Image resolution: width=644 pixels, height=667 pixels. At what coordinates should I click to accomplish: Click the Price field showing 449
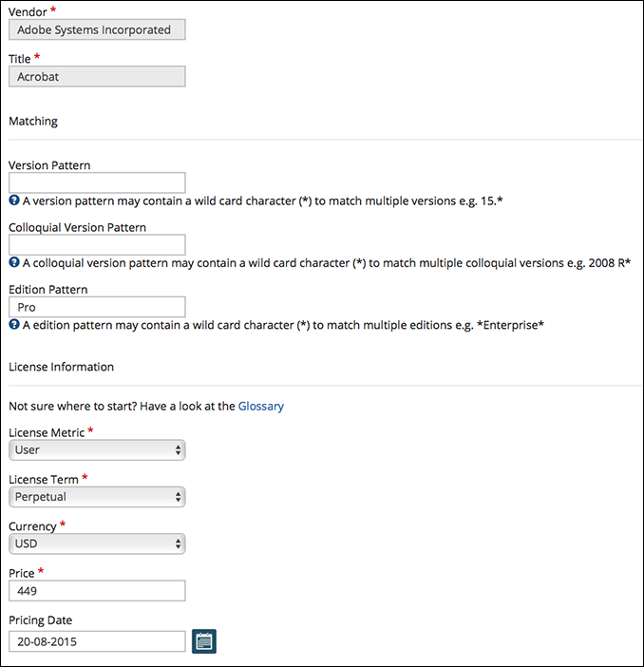(x=97, y=591)
